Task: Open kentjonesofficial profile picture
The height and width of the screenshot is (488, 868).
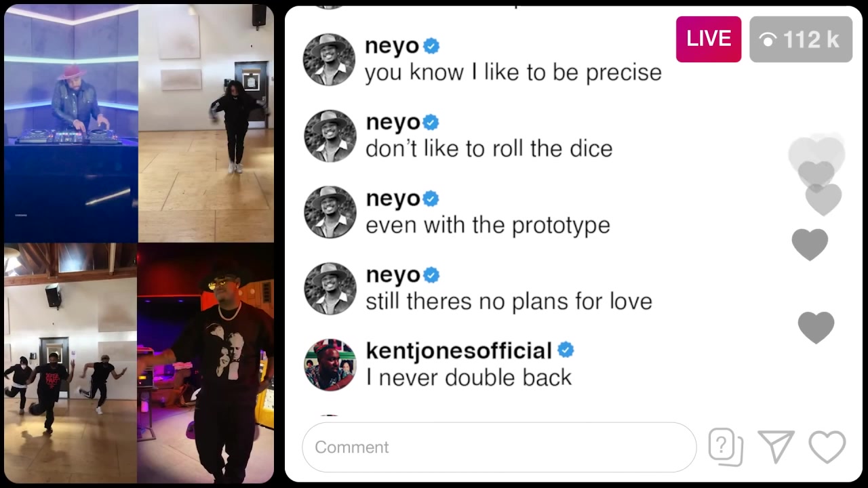Action: pos(330,365)
